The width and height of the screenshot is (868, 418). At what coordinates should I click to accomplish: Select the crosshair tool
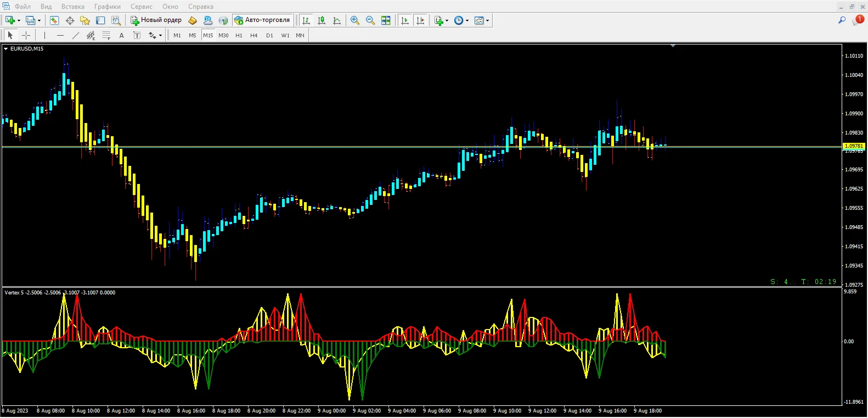click(x=26, y=35)
